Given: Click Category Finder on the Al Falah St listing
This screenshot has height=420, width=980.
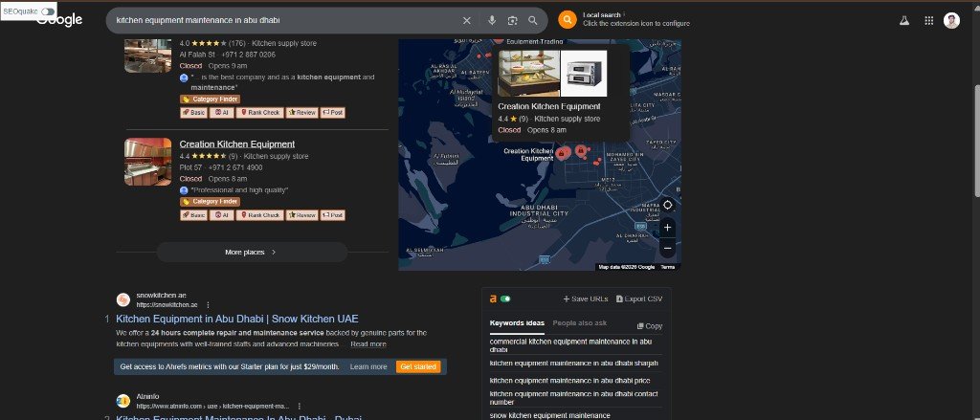Looking at the screenshot, I should (x=210, y=99).
